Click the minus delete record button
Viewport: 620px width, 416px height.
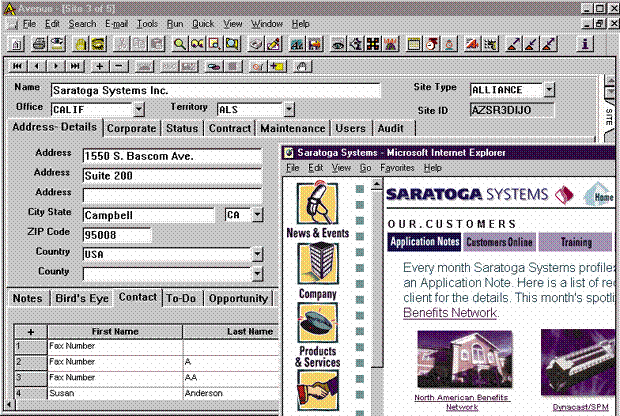click(119, 66)
